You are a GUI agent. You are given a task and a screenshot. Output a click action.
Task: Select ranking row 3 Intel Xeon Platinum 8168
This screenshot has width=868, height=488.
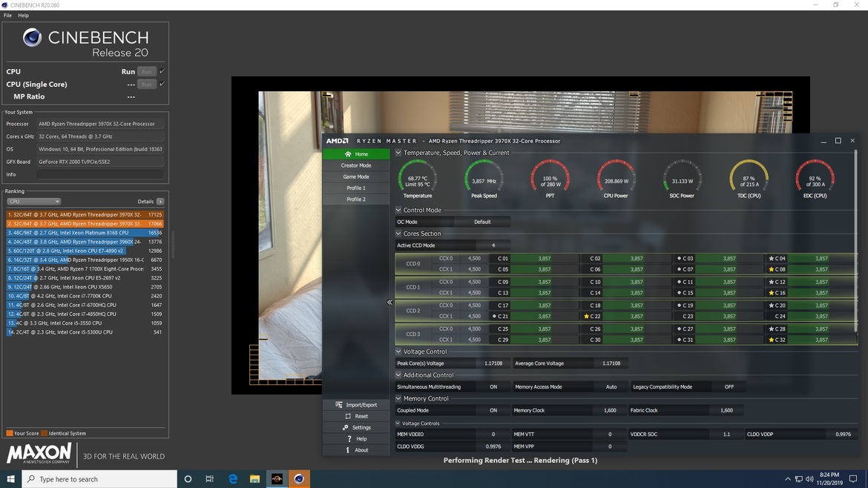pos(85,233)
